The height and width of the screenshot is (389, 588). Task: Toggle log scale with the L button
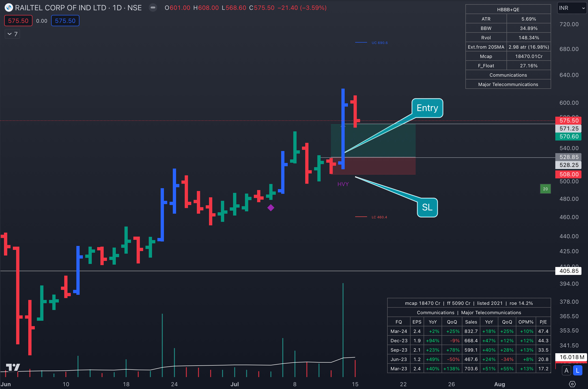[x=577, y=370]
